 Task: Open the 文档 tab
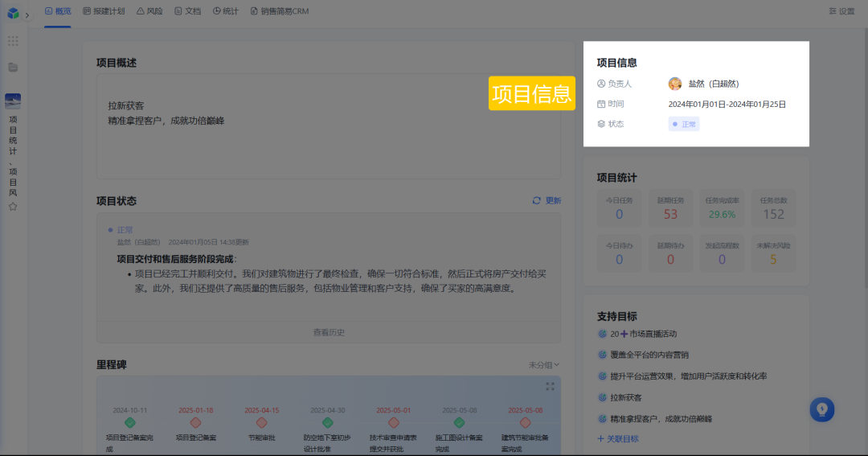point(188,11)
